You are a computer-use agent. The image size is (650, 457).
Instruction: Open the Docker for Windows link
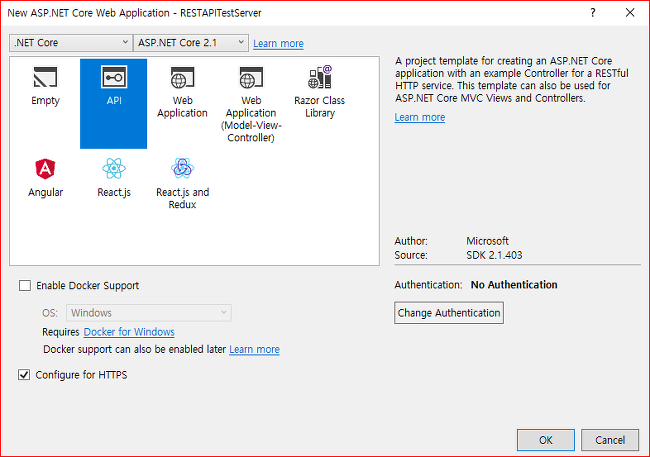pos(129,332)
